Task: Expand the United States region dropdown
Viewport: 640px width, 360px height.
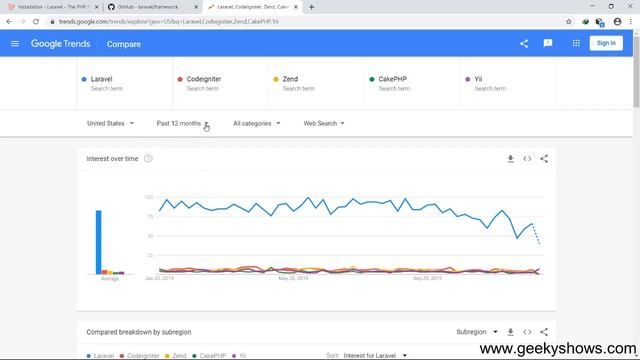Action: (x=110, y=123)
